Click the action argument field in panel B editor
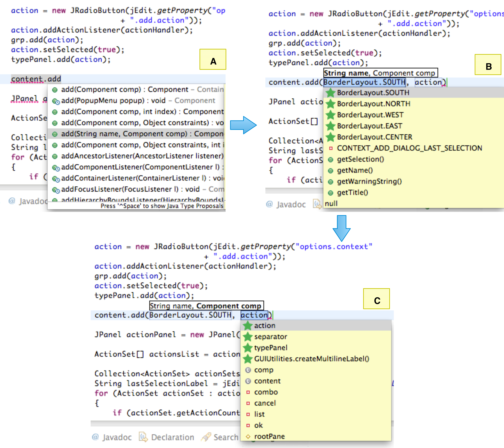 [x=428, y=82]
